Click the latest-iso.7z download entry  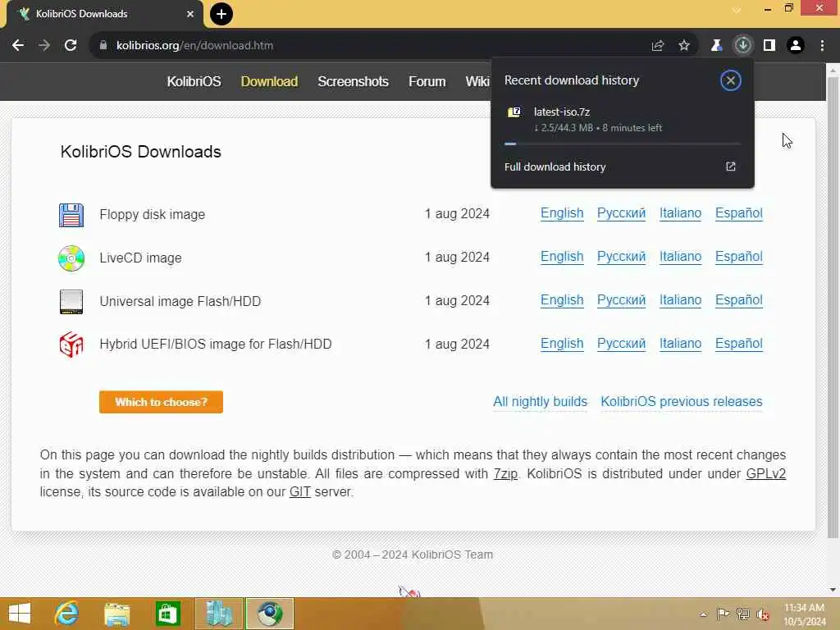pyautogui.click(x=623, y=120)
